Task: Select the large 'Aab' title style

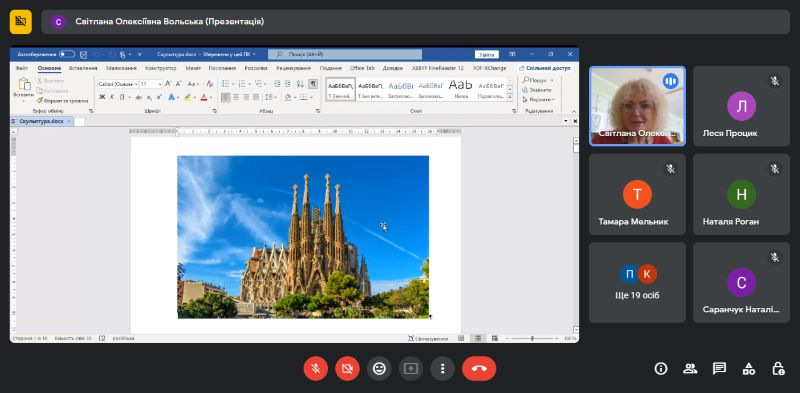Action: (x=461, y=88)
